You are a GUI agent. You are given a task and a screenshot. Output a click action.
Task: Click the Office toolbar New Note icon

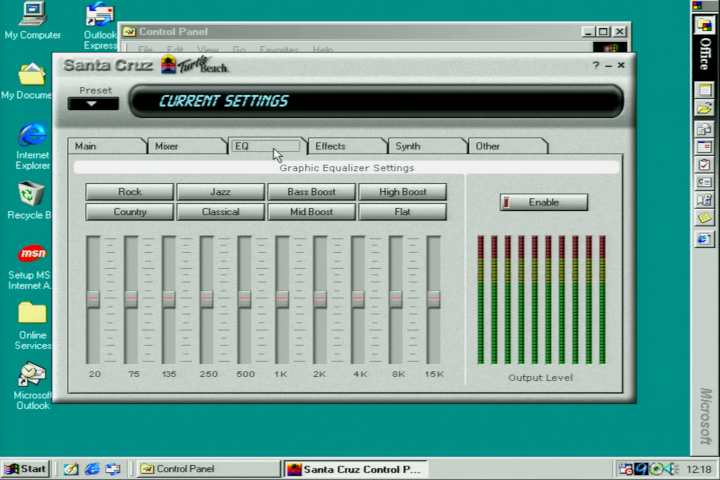click(x=705, y=218)
